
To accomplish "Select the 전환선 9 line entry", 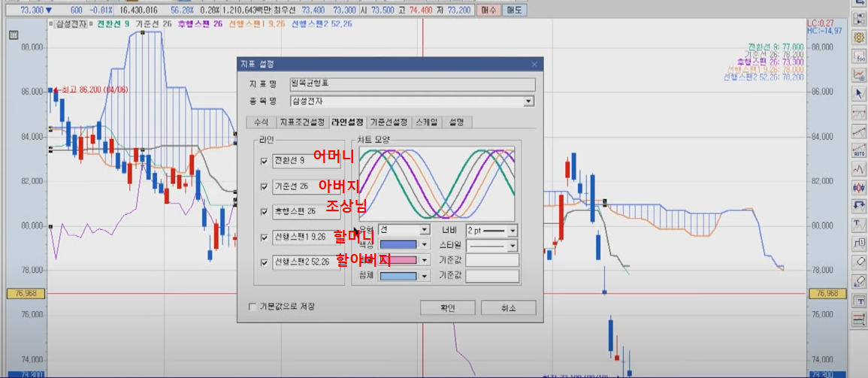I will point(307,161).
